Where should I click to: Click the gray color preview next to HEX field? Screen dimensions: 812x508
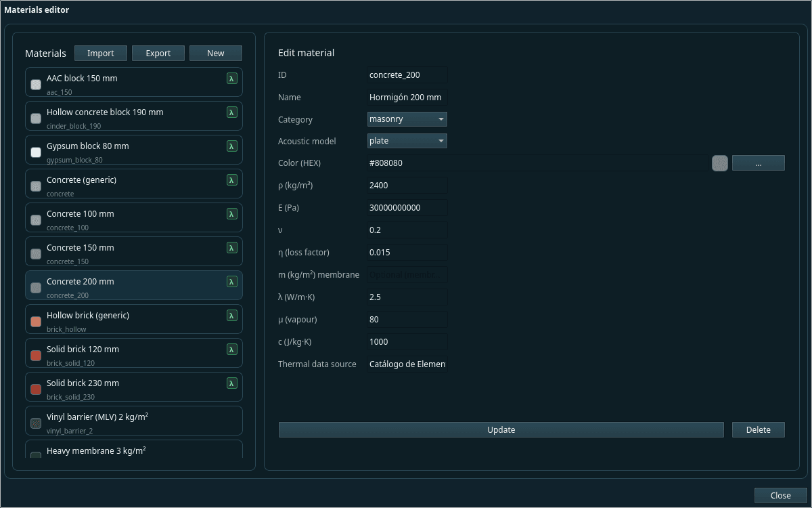pyautogui.click(x=720, y=163)
